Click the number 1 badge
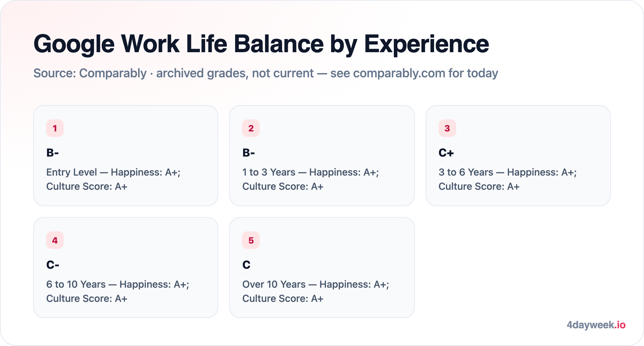This screenshot has height=346, width=644. 55,128
